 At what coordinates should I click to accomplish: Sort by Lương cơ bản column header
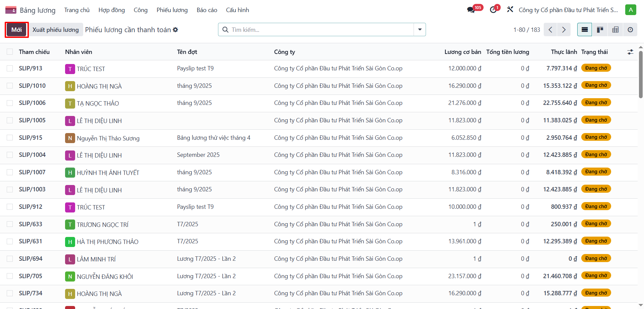463,52
